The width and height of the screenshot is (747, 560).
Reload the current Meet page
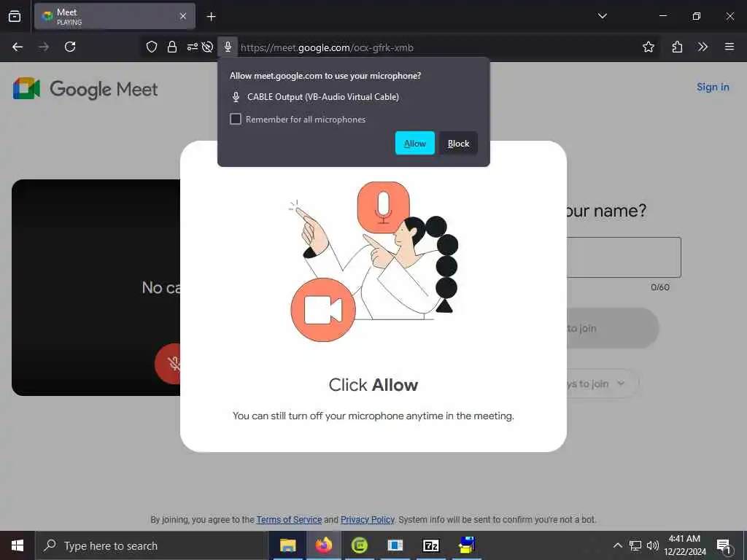(70, 47)
